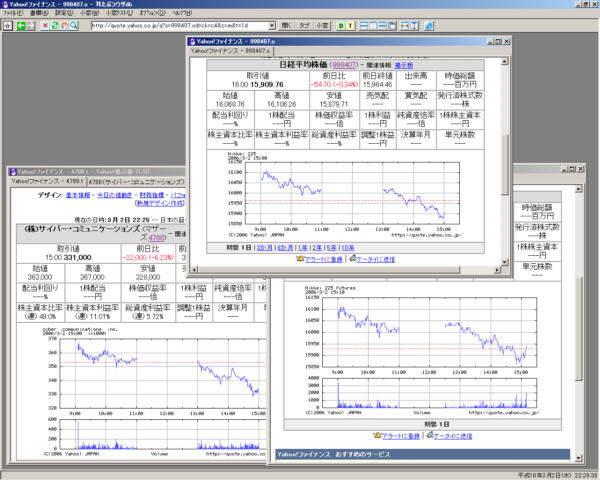Open the 4788 stock code link
600x480 pixels.
[x=157, y=237]
